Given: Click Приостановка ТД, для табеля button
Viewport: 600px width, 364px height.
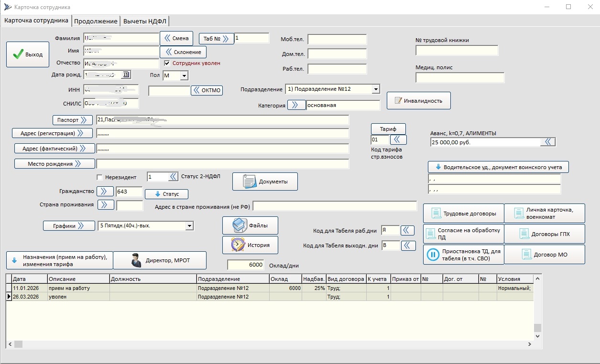Looking at the screenshot, I should [x=464, y=255].
